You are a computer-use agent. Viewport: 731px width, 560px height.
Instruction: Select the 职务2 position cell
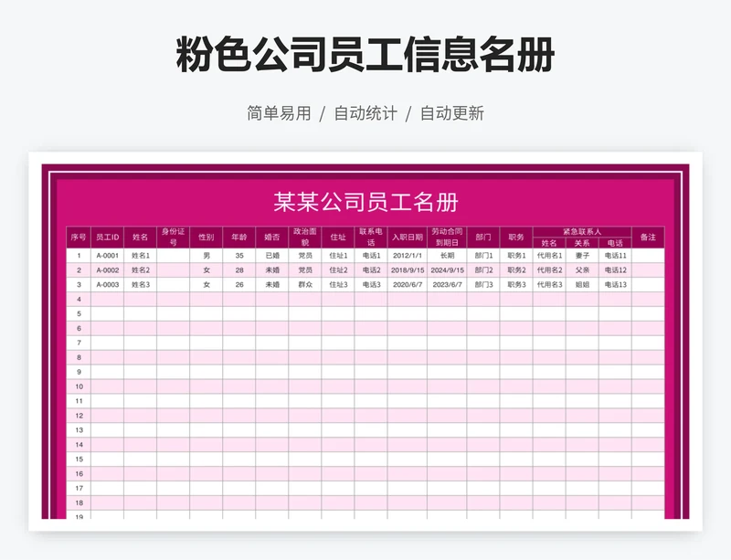(516, 270)
